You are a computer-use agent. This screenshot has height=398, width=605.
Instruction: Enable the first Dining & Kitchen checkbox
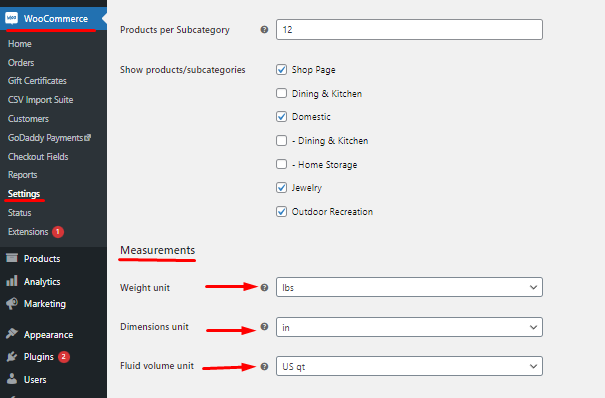click(281, 93)
